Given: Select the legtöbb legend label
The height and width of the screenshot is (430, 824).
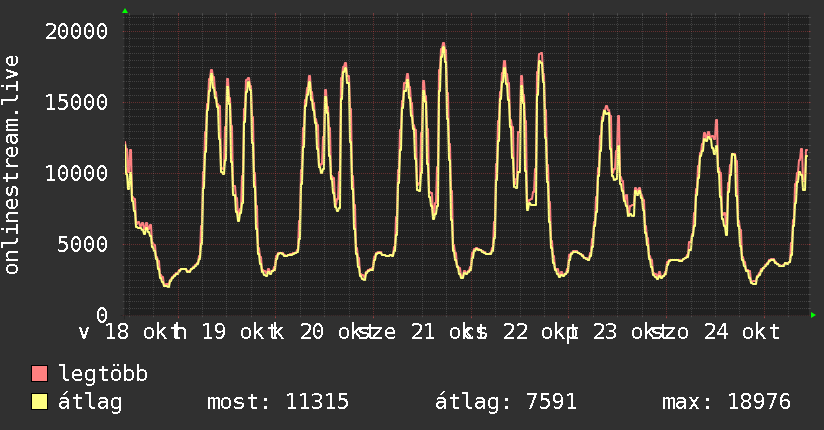Looking at the screenshot, I should coord(103,374).
